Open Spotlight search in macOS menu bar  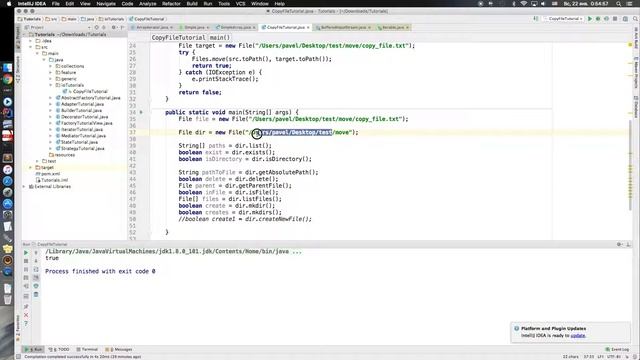click(x=619, y=4)
